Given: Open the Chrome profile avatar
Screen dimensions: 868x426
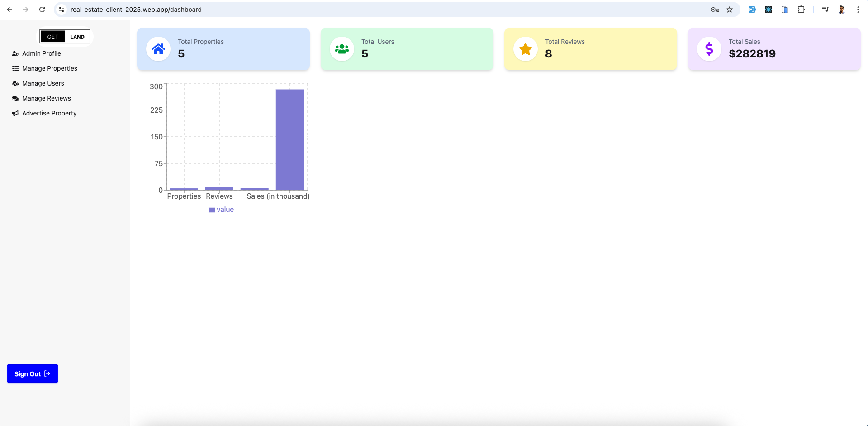Looking at the screenshot, I should point(842,10).
